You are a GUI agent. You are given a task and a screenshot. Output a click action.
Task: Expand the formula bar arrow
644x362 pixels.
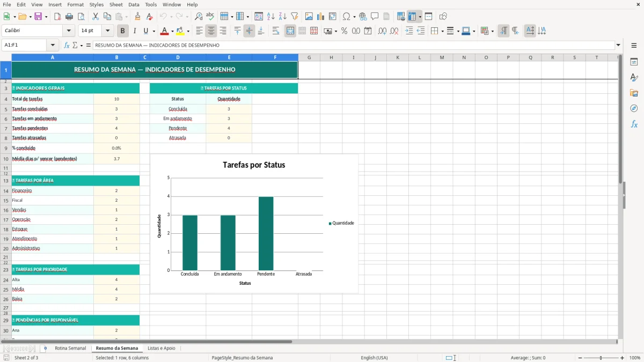[618, 46]
